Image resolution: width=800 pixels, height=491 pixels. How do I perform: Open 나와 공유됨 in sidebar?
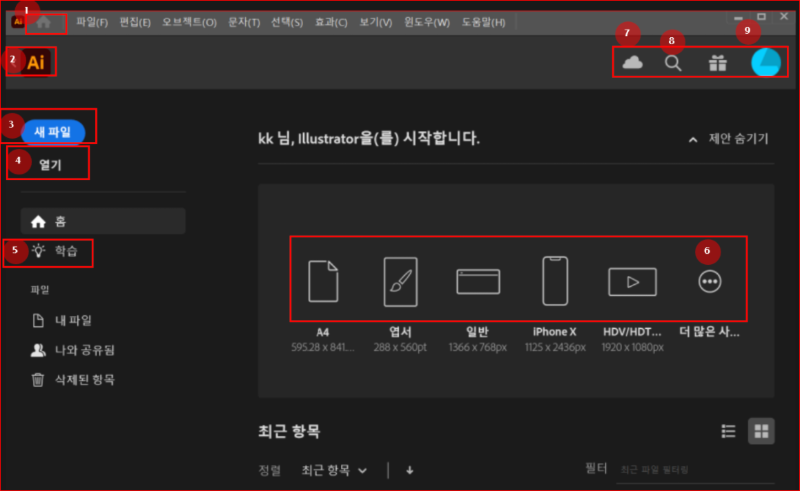click(73, 350)
